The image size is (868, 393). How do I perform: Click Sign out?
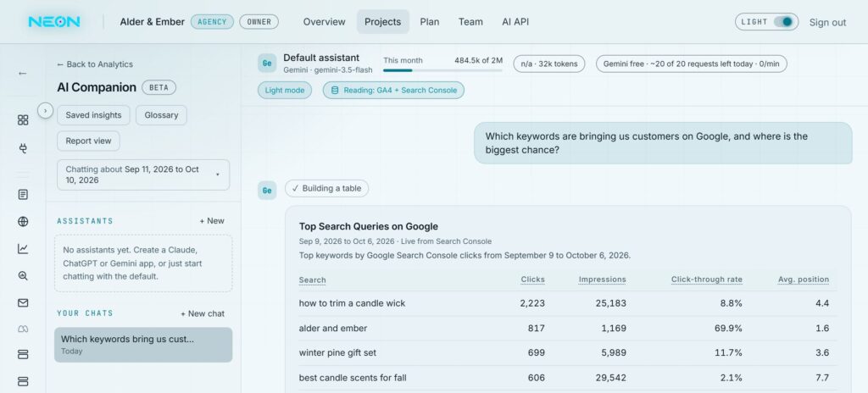click(x=827, y=23)
